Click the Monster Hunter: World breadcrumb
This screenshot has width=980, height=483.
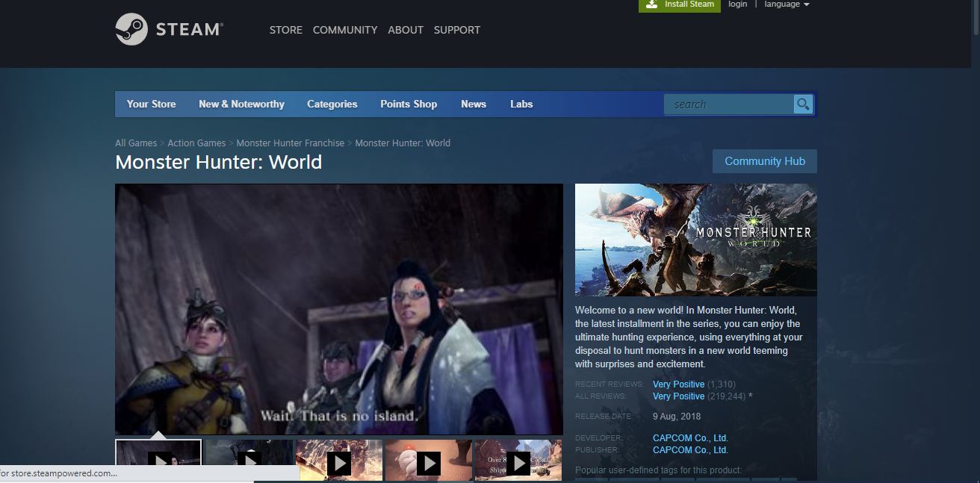click(403, 143)
